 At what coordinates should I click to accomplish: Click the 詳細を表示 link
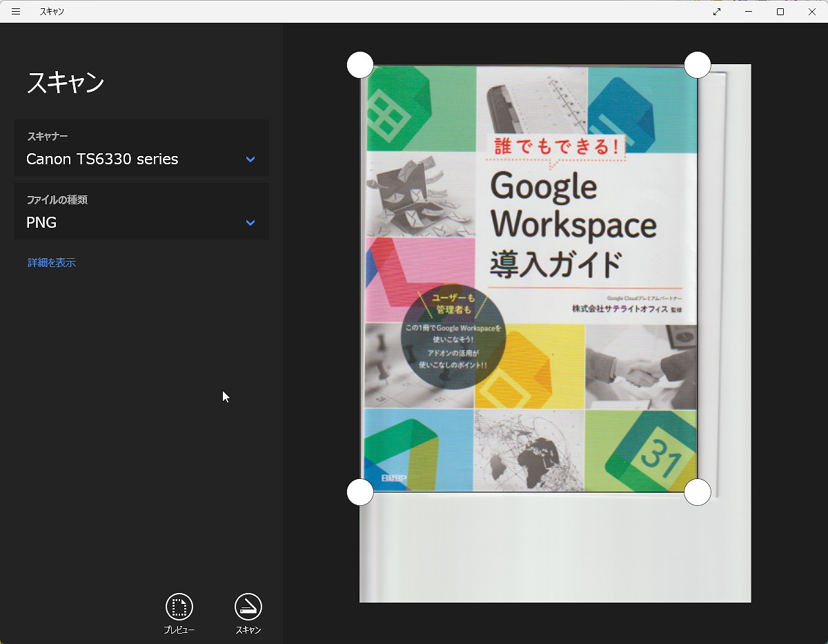click(x=52, y=263)
